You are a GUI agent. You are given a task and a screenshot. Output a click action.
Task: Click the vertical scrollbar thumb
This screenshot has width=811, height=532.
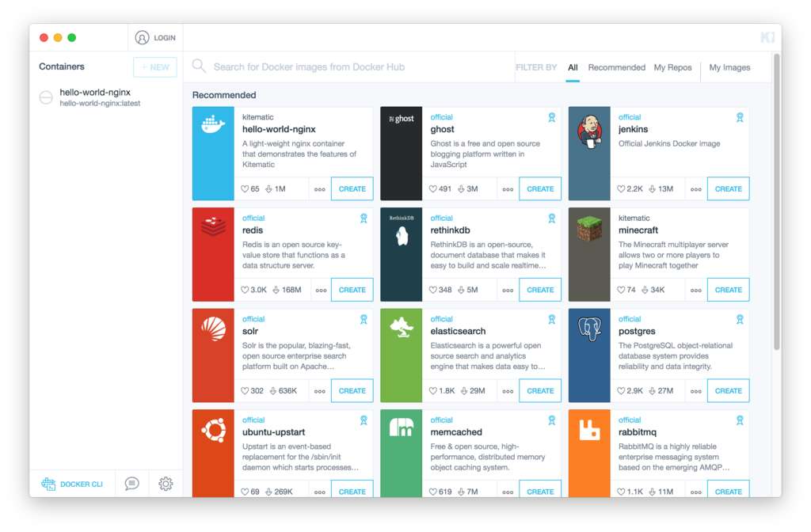(776, 202)
